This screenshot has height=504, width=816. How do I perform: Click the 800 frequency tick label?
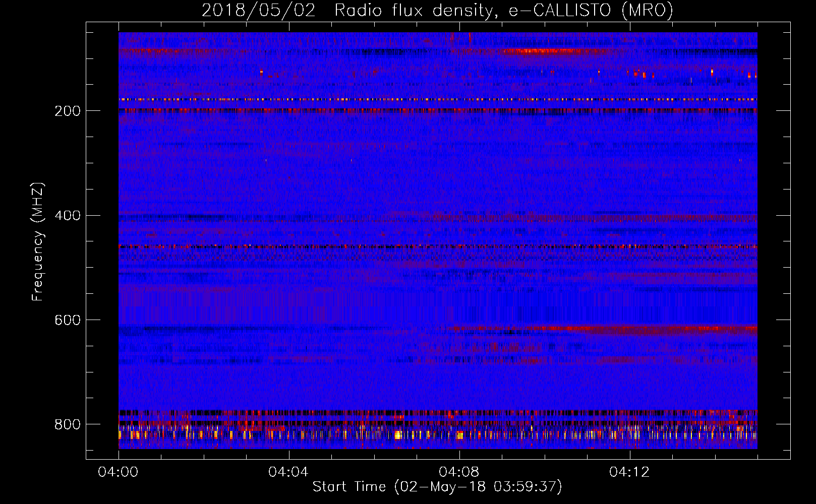68,424
